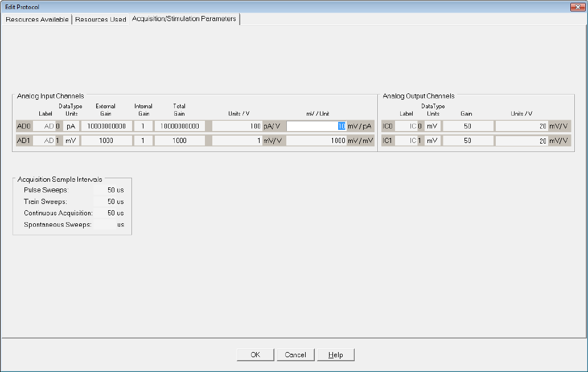Focus the AD0 mV/Unit input field
Viewport: 588px width, 372px height.
[316, 126]
